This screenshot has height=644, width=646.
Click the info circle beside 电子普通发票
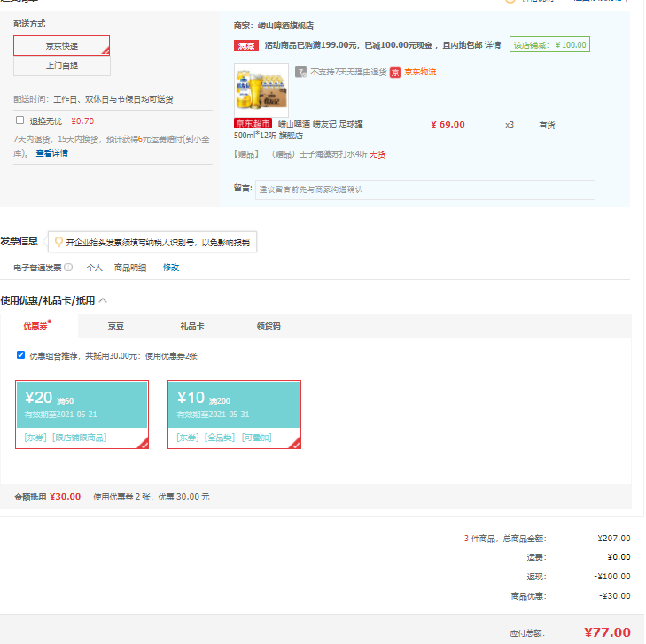point(68,267)
